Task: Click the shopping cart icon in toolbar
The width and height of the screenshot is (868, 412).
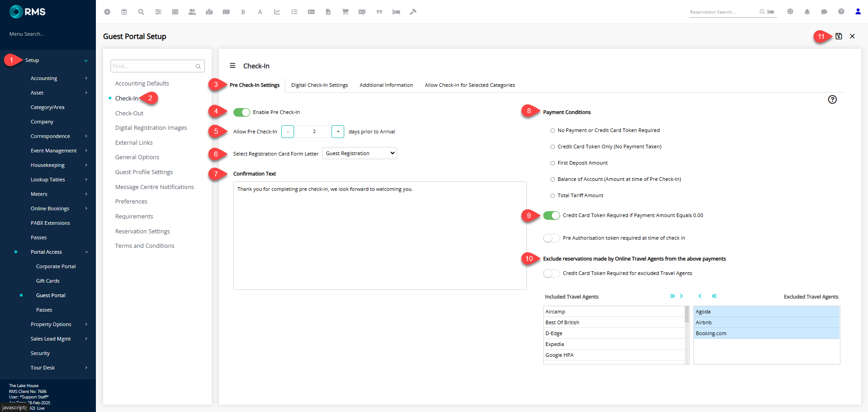Action: tap(345, 12)
